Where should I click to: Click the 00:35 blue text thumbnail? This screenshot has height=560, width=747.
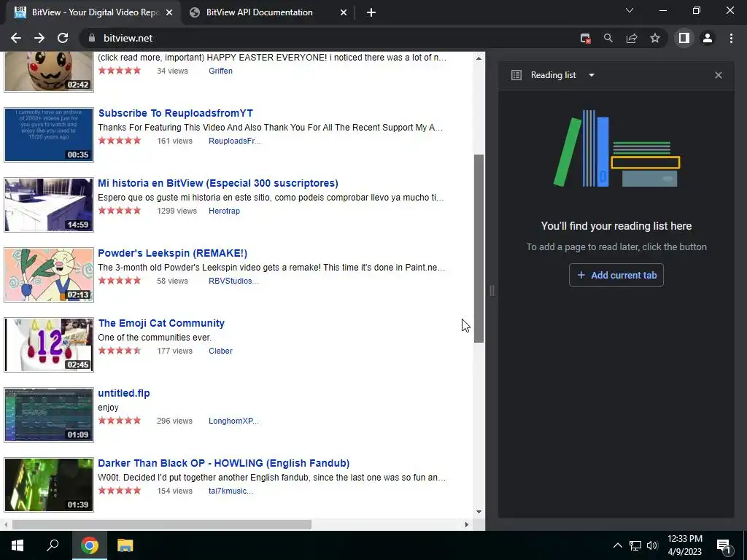pyautogui.click(x=49, y=135)
